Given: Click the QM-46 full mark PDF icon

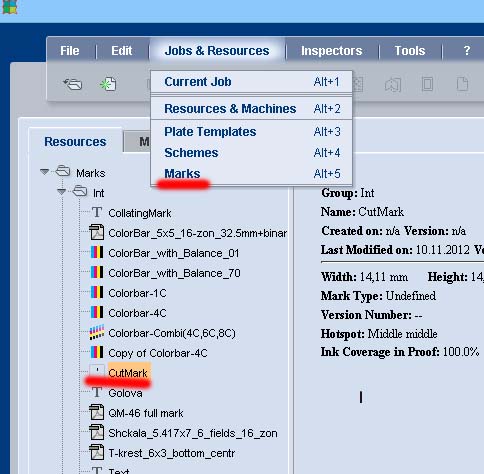Looking at the screenshot, I should [x=97, y=412].
